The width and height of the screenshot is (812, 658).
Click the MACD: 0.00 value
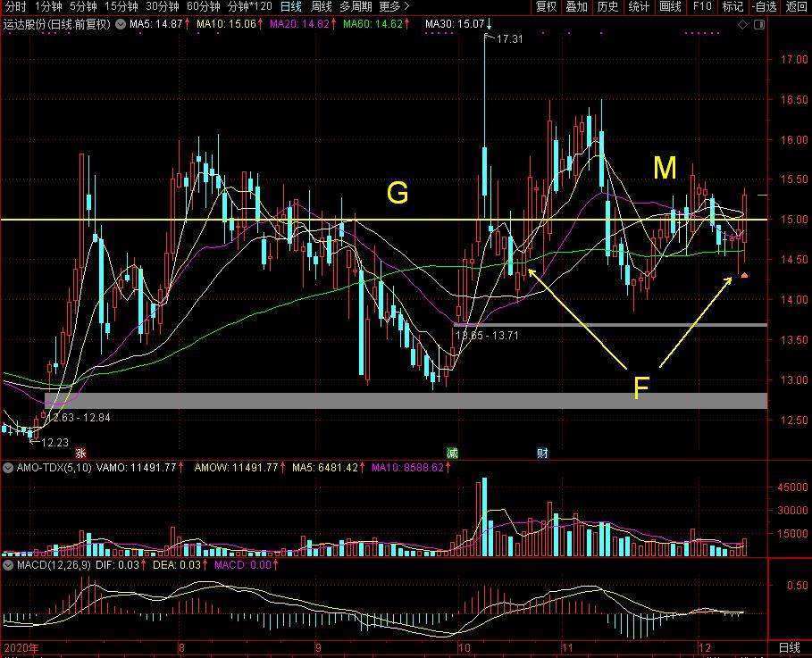click(x=243, y=565)
